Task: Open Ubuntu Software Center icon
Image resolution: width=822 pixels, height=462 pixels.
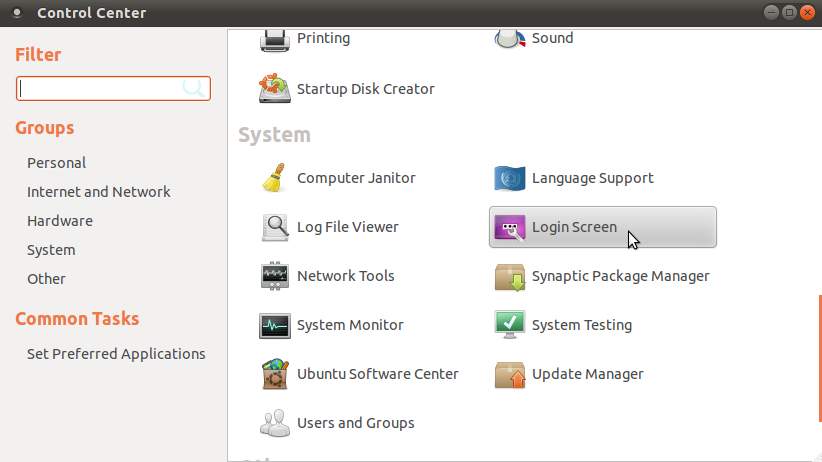Action: point(274,374)
